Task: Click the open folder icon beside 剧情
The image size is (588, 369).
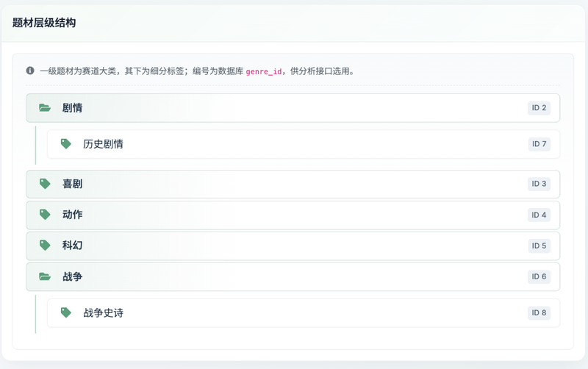Action: click(45, 108)
